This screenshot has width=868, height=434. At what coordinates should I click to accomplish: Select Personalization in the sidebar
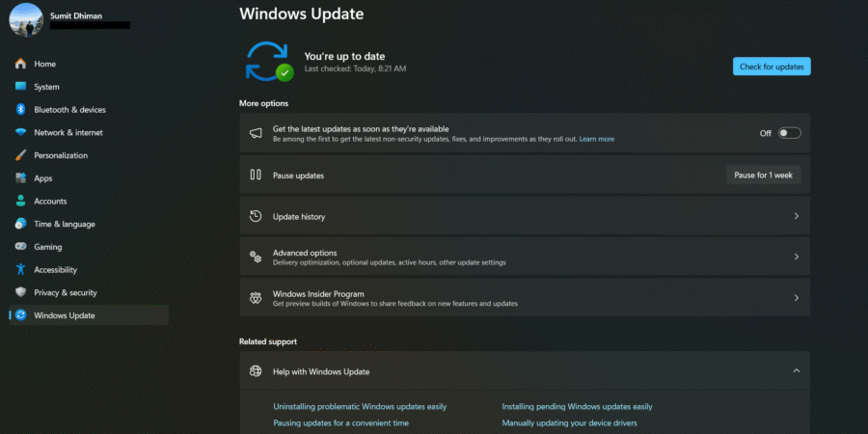click(61, 155)
